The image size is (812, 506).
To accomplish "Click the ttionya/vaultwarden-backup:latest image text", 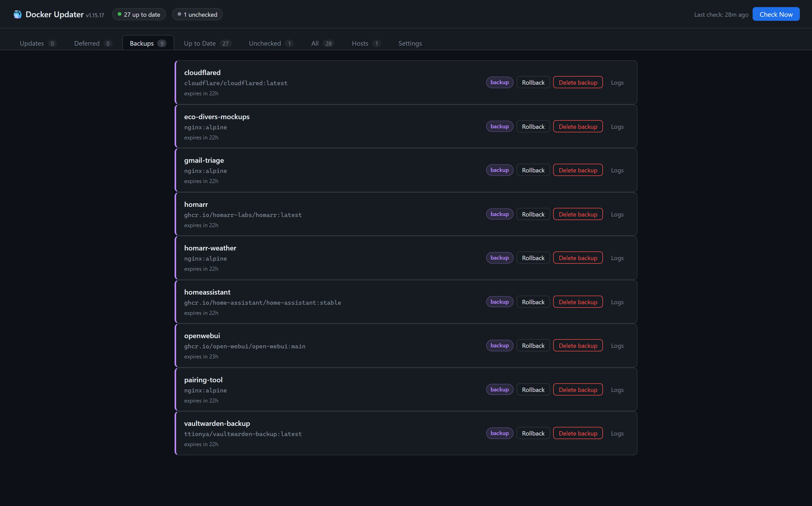I will [x=243, y=434].
